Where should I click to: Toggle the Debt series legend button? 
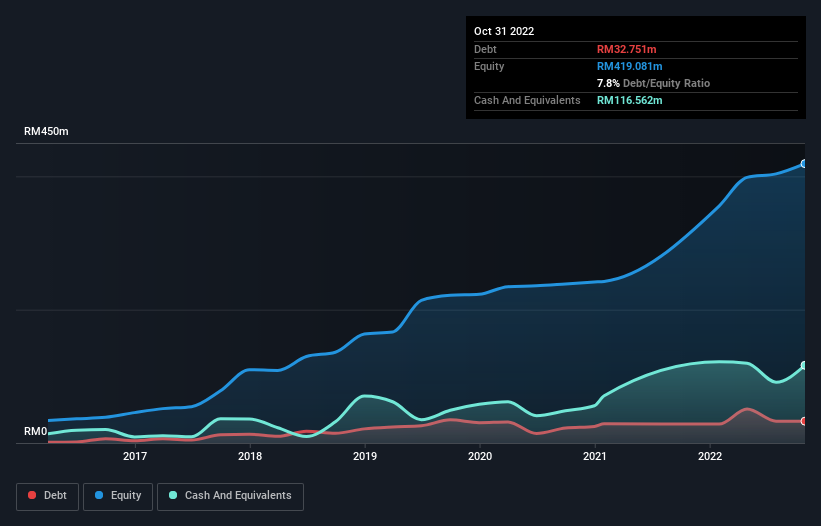(47, 496)
